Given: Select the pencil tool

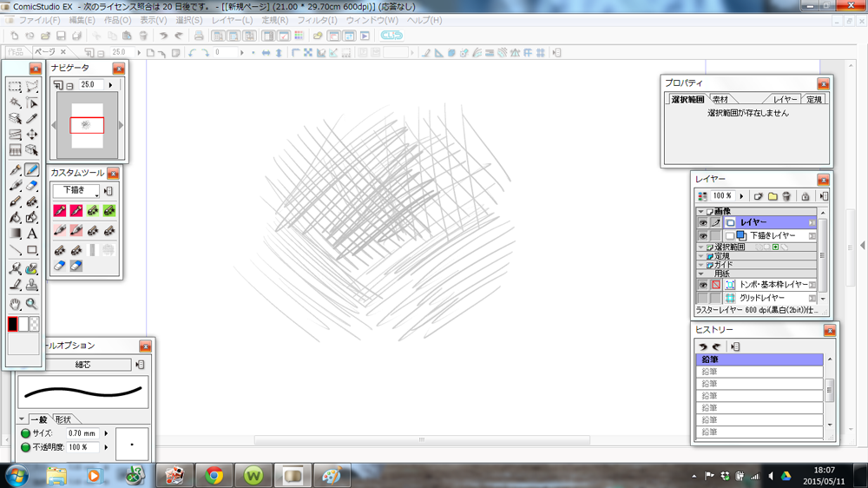Looking at the screenshot, I should pyautogui.click(x=32, y=170).
